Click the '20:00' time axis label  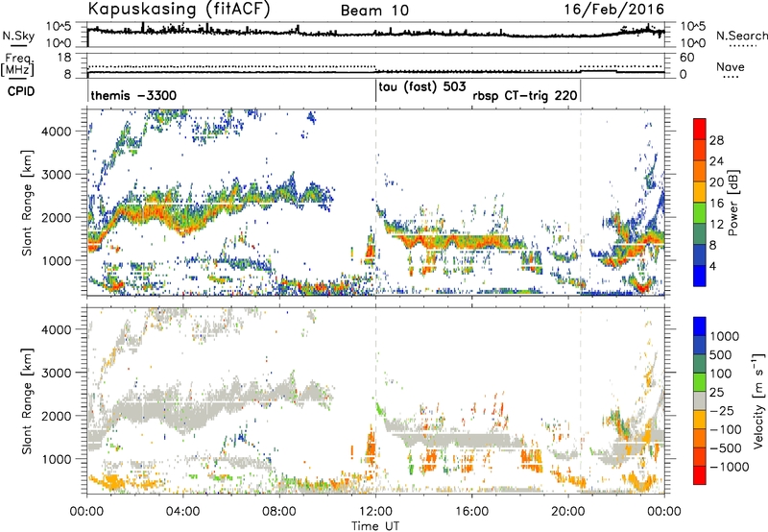coord(568,512)
